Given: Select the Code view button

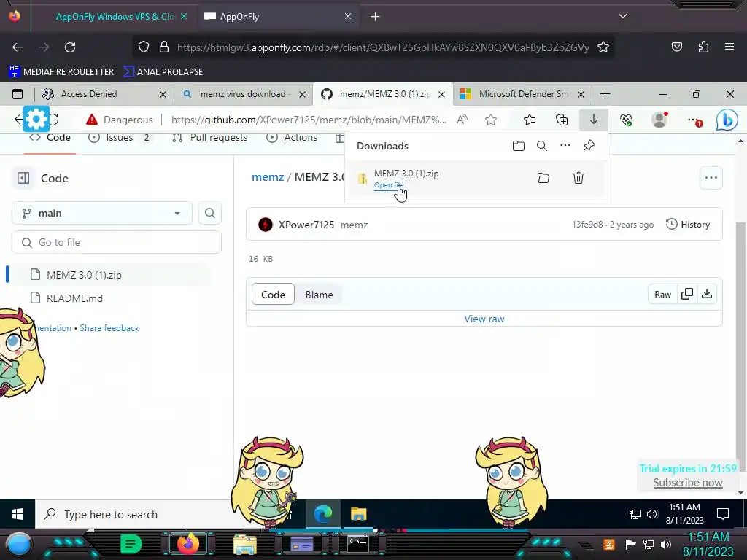Looking at the screenshot, I should click(x=273, y=295).
